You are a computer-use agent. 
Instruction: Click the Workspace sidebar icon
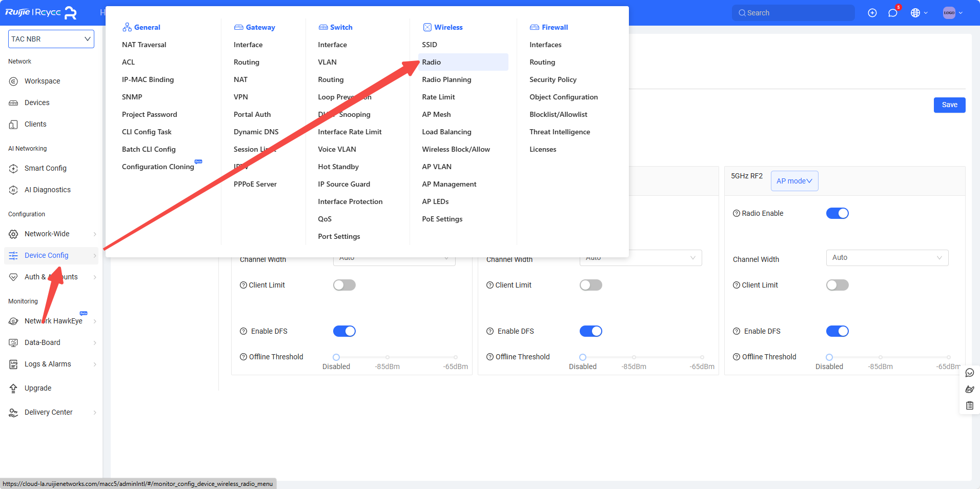coord(14,81)
